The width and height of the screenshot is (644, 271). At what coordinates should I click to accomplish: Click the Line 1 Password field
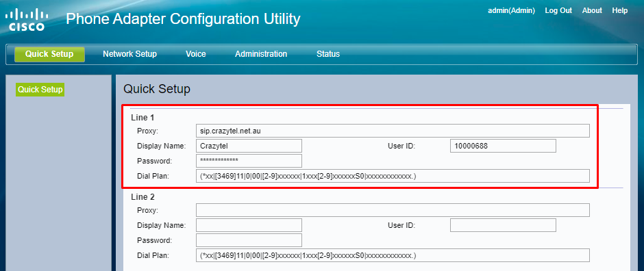249,161
